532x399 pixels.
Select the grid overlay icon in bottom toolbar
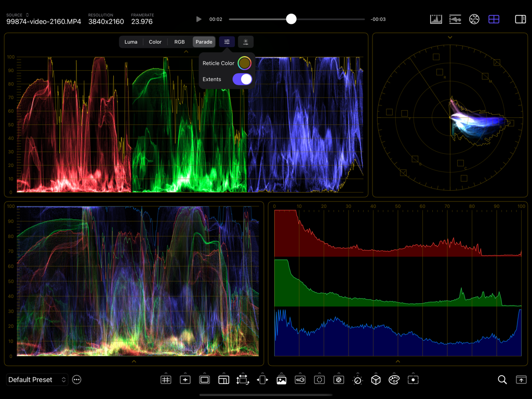pyautogui.click(x=166, y=380)
